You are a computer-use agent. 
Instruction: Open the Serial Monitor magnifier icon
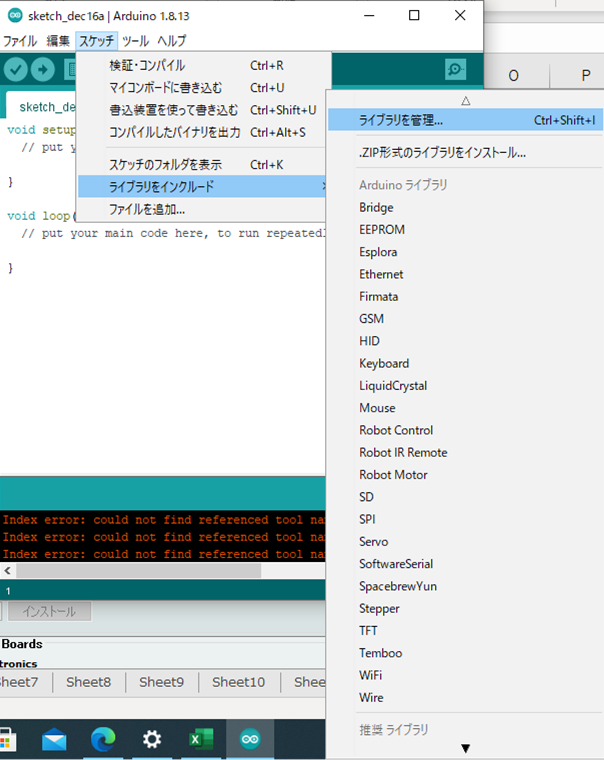coord(455,69)
